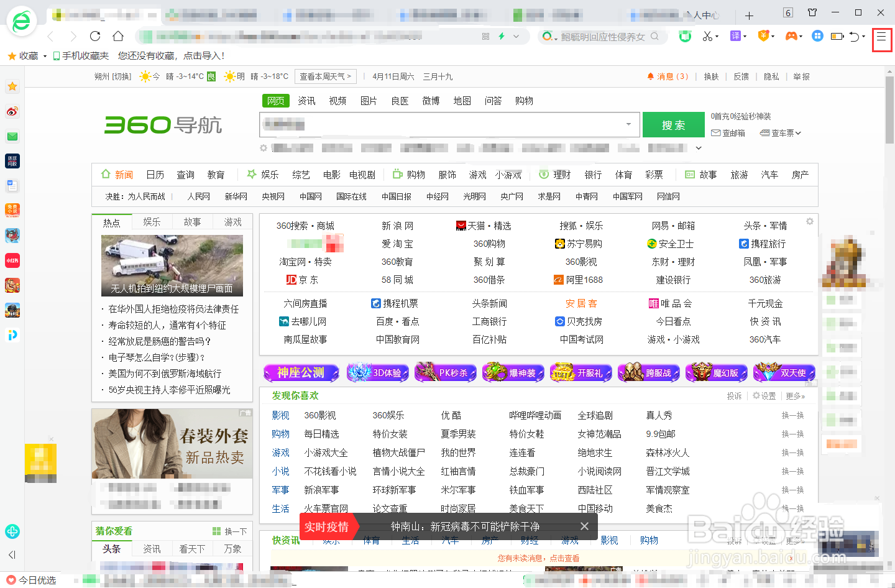Select the 视频 search tab
The height and width of the screenshot is (588, 895).
point(337,101)
